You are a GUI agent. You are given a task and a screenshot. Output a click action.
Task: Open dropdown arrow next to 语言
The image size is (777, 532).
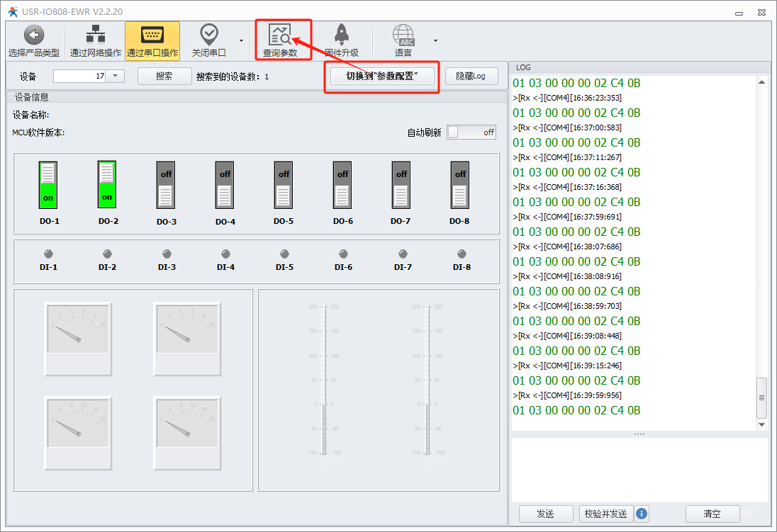click(x=435, y=40)
